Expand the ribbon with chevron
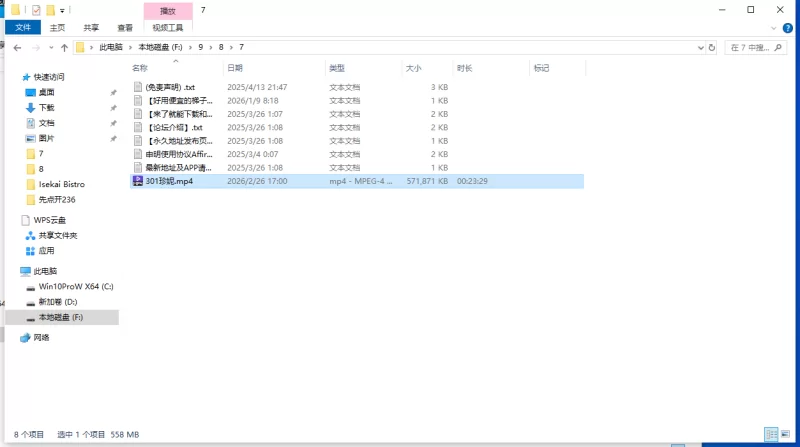Viewport: 800px width, 447px height. pos(773,28)
